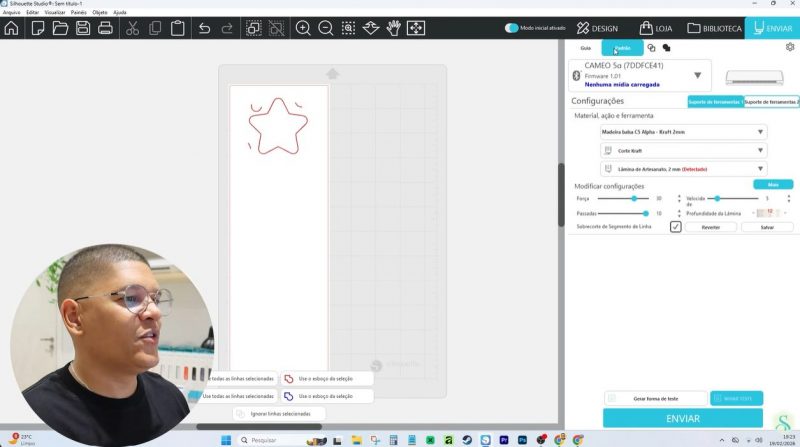This screenshot has width=800, height=447.
Task: Activate the Drag zoom tool
Action: [x=371, y=28]
